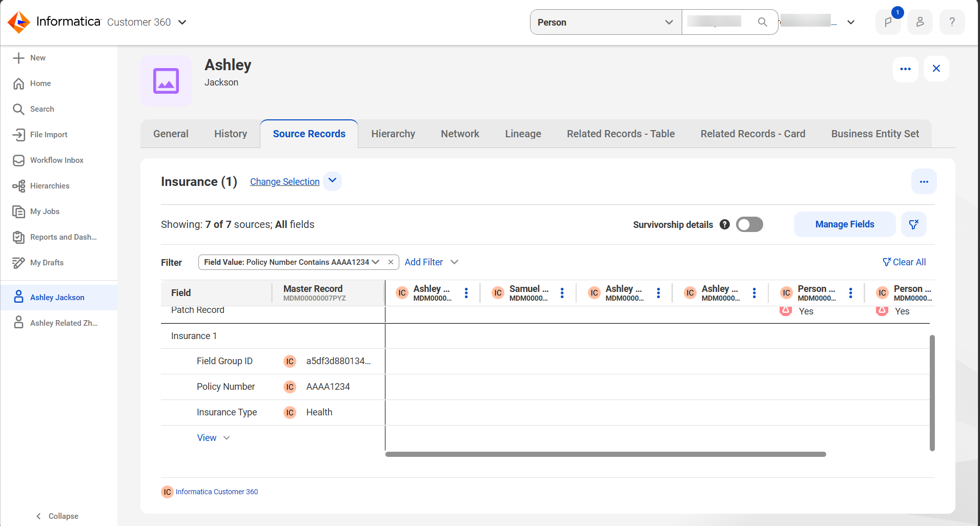Expand the Policy Number filter chip dropdown

click(x=376, y=262)
